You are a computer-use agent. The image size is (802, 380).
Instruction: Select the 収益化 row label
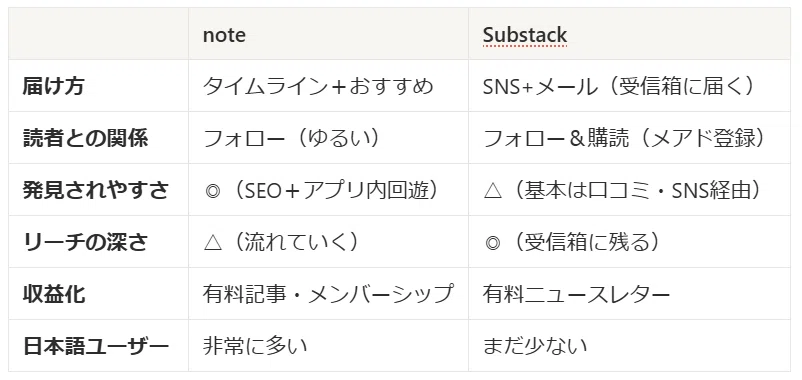tap(98, 294)
